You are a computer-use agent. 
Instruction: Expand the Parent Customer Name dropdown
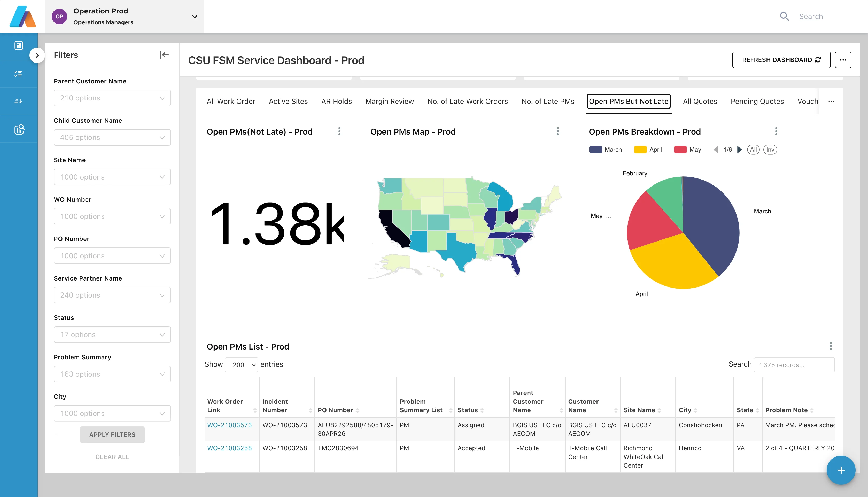point(112,98)
